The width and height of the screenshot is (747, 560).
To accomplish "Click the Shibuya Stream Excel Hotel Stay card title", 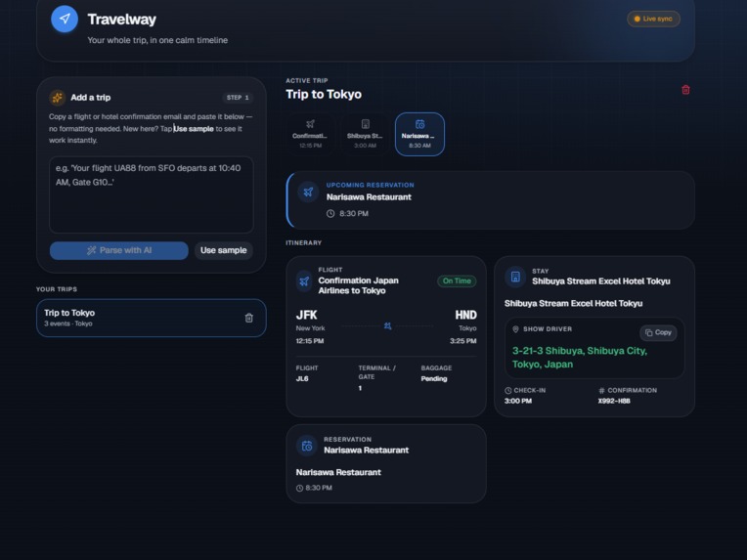I will (x=600, y=281).
